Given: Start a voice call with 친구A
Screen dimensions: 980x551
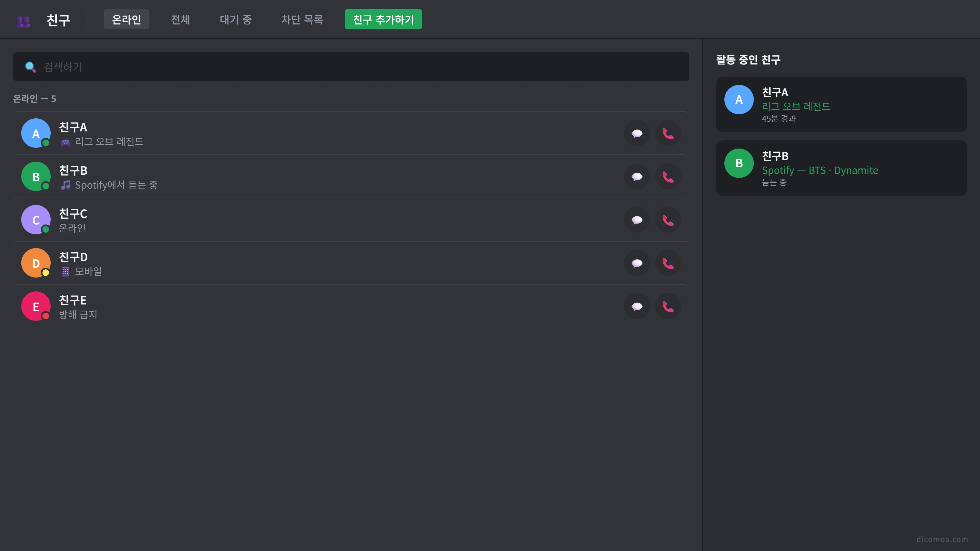Looking at the screenshot, I should point(668,134).
